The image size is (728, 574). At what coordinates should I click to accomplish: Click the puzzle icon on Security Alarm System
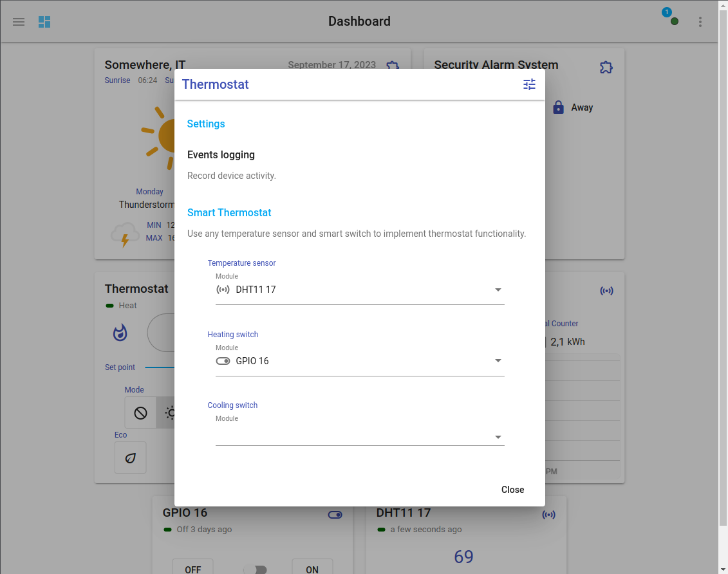(x=606, y=67)
